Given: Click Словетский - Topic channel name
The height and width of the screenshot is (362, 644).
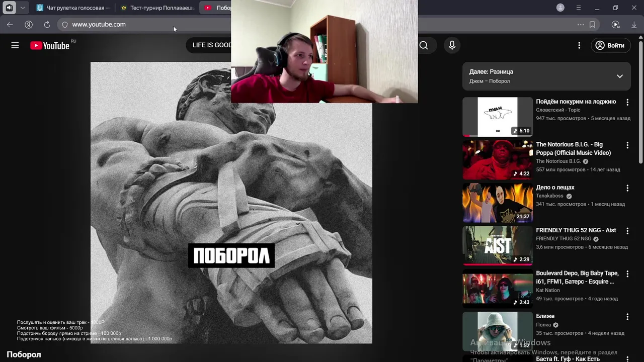Looking at the screenshot, I should [x=558, y=110].
